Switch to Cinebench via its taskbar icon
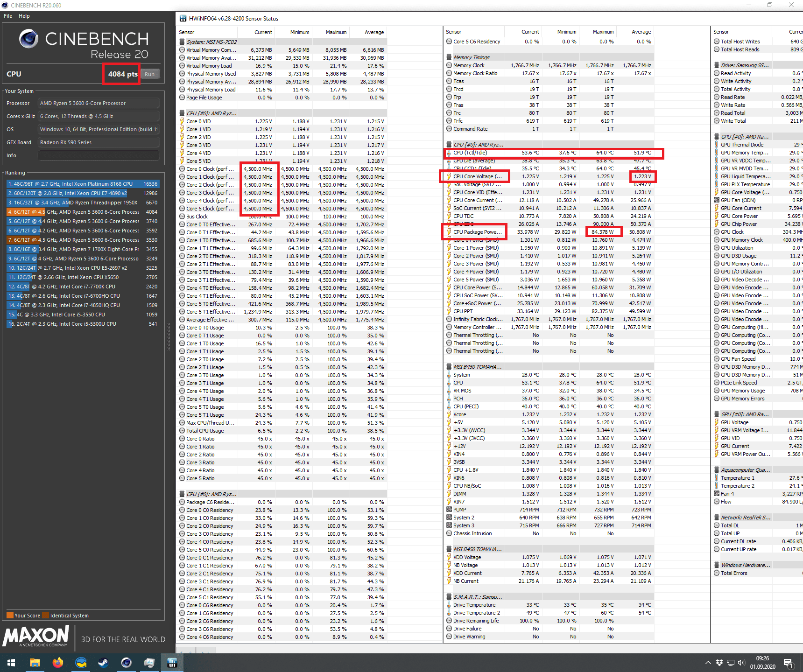This screenshot has width=803, height=672. click(126, 663)
